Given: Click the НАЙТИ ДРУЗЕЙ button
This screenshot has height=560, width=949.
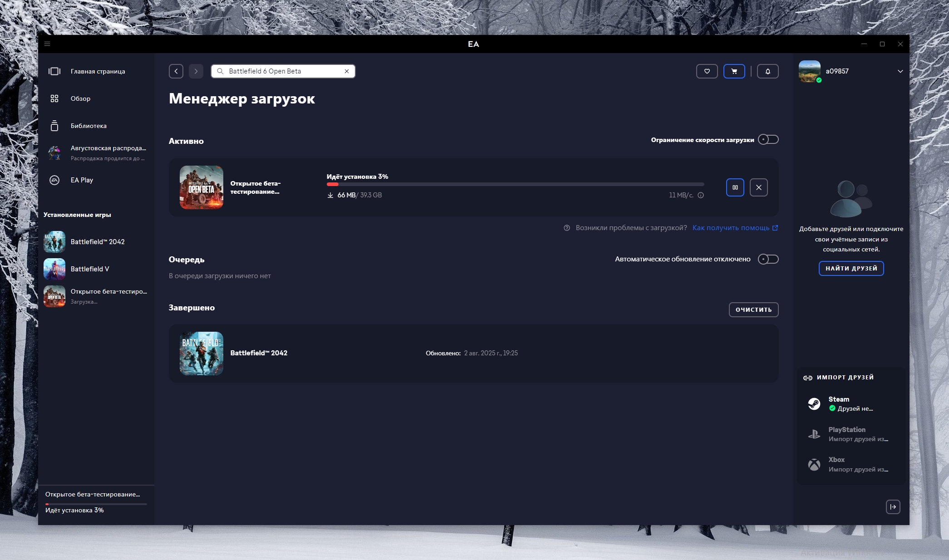Looking at the screenshot, I should (x=851, y=268).
